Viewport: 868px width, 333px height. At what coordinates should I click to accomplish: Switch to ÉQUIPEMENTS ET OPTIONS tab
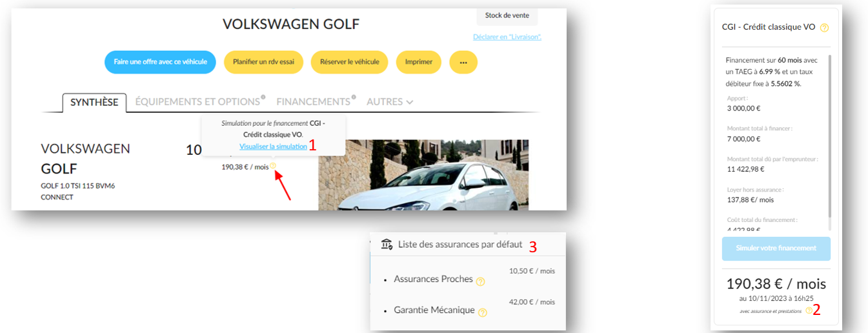click(199, 102)
